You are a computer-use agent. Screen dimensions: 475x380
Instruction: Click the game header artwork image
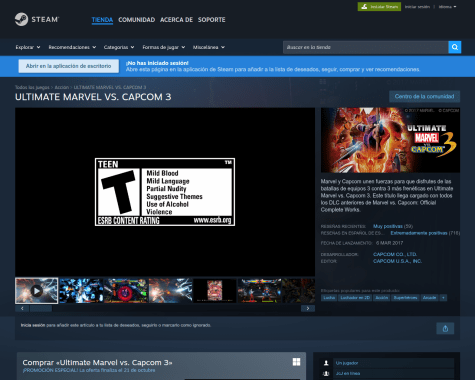point(390,140)
